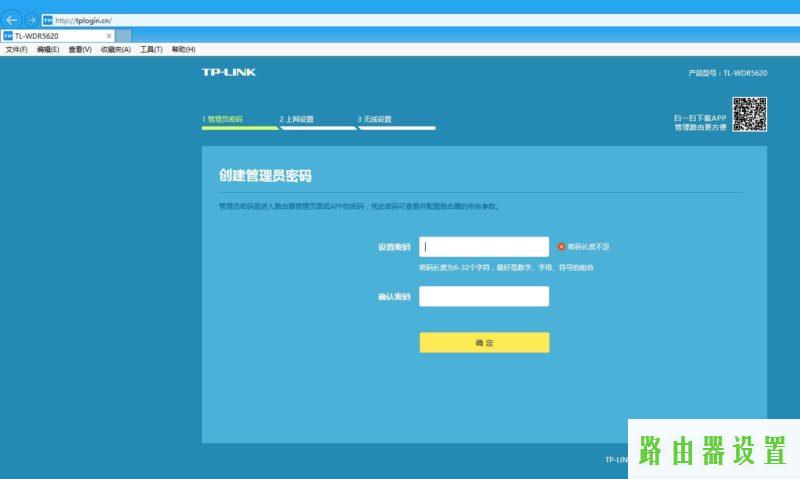Image resolution: width=800 pixels, height=479 pixels.
Task: Click the 设置密码 password input field
Action: pyautogui.click(x=484, y=247)
